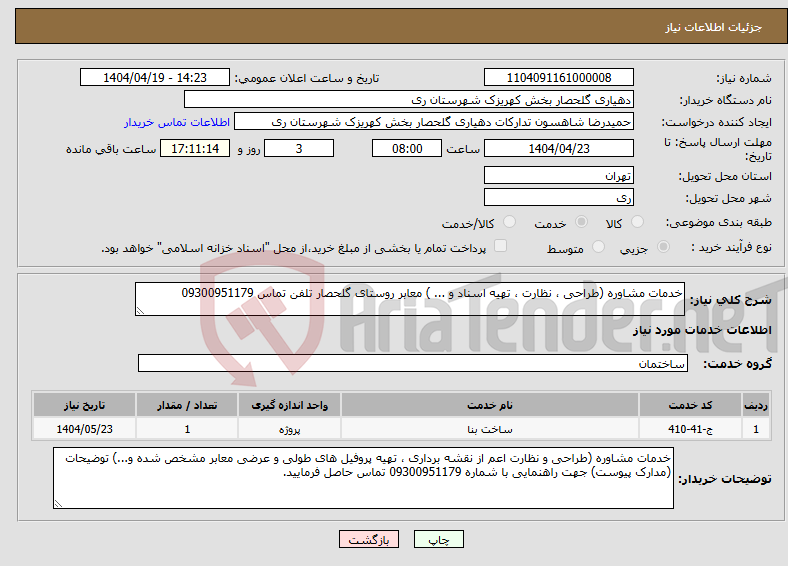The height and width of the screenshot is (566, 788).
Task: Click the شرح کلی نیاز label
Action: 730,300
